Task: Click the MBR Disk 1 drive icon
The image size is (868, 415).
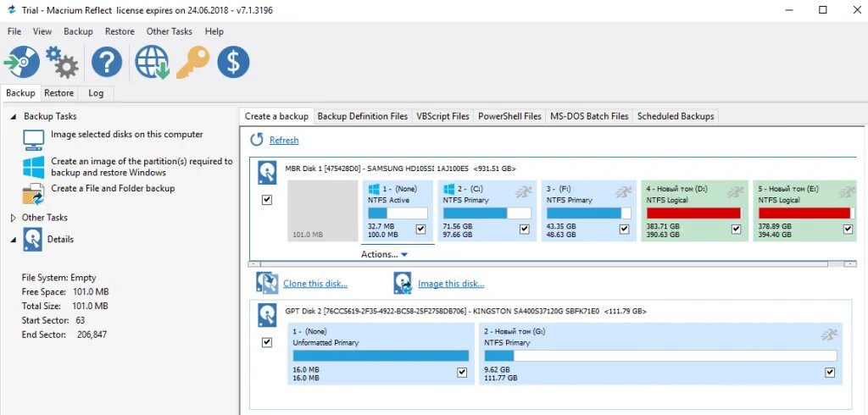Action: point(267,173)
